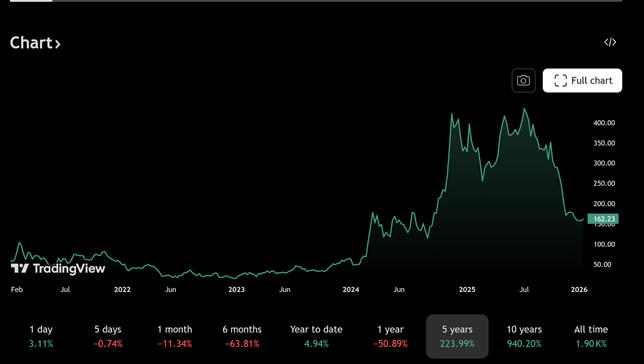The width and height of the screenshot is (644, 364).
Task: Select the fullscreen frame icon beside Full chart
Action: coord(560,80)
